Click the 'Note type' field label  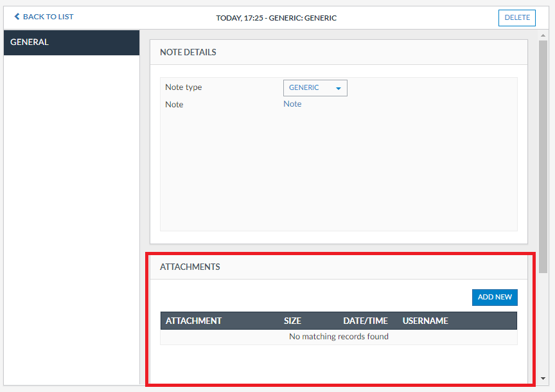point(183,87)
